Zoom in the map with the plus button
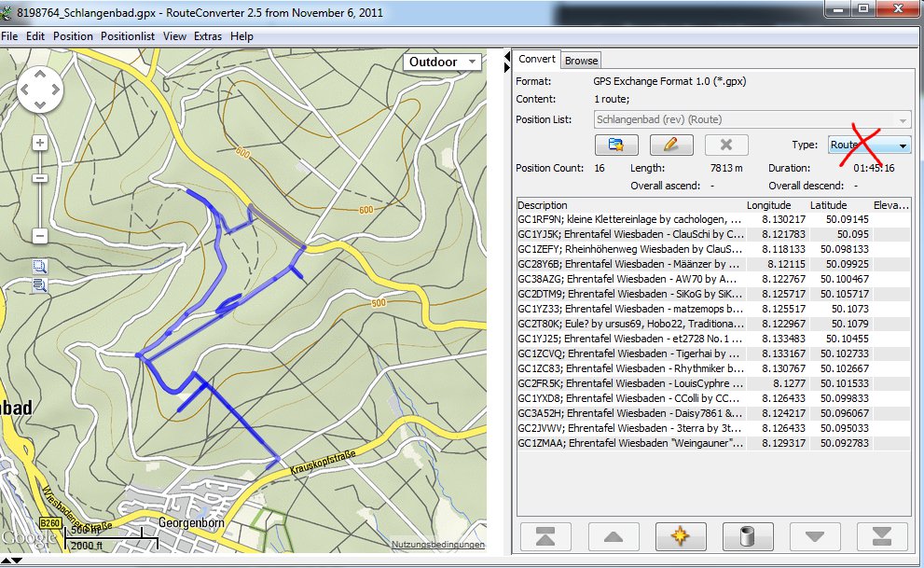Image resolution: width=924 pixels, height=568 pixels. (39, 143)
